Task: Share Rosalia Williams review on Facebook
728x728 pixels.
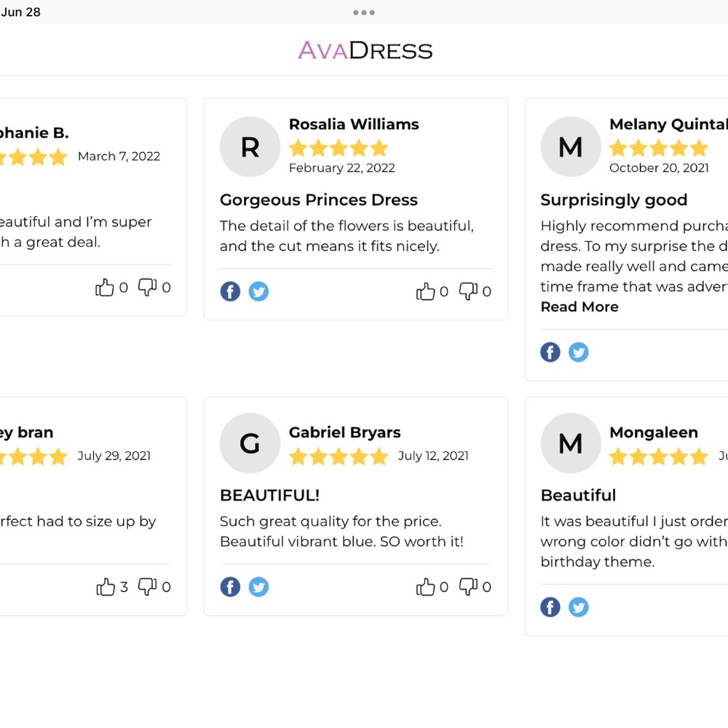Action: pyautogui.click(x=230, y=292)
